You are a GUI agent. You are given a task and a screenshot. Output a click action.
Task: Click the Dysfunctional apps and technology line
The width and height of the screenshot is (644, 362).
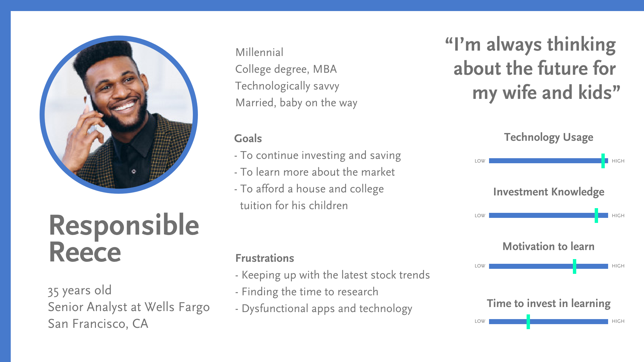324,309
